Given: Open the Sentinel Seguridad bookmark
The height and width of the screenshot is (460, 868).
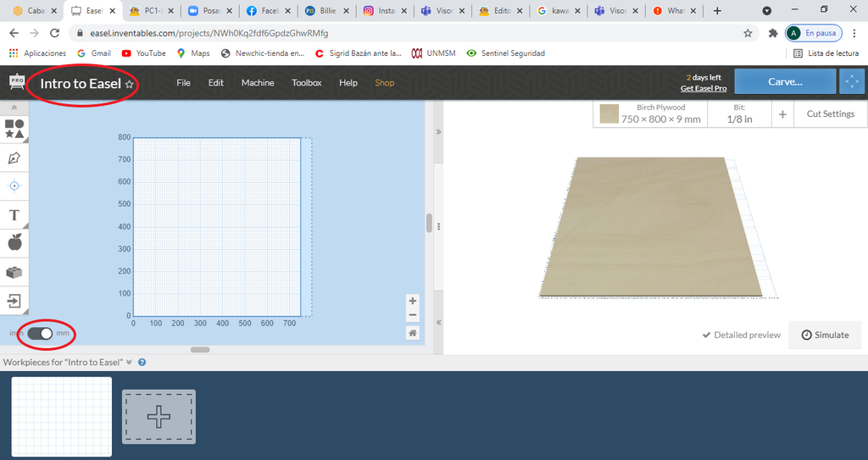Looking at the screenshot, I should (x=505, y=53).
